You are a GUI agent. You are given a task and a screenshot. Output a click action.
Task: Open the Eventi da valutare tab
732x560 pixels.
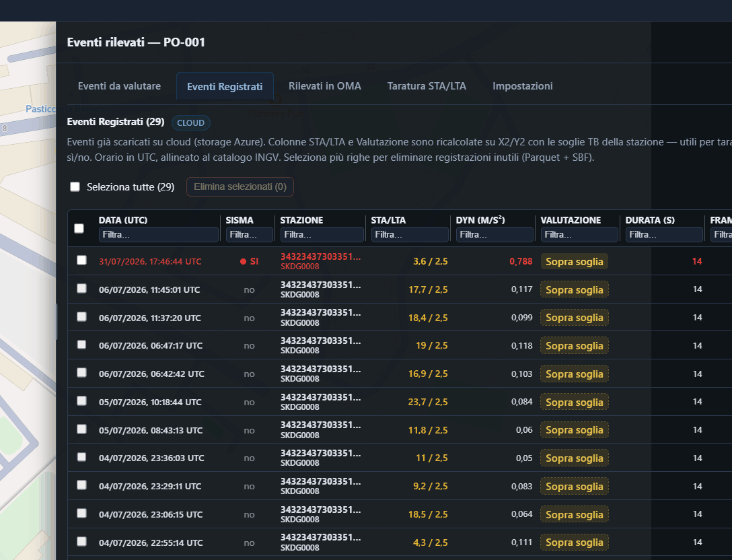tap(119, 86)
